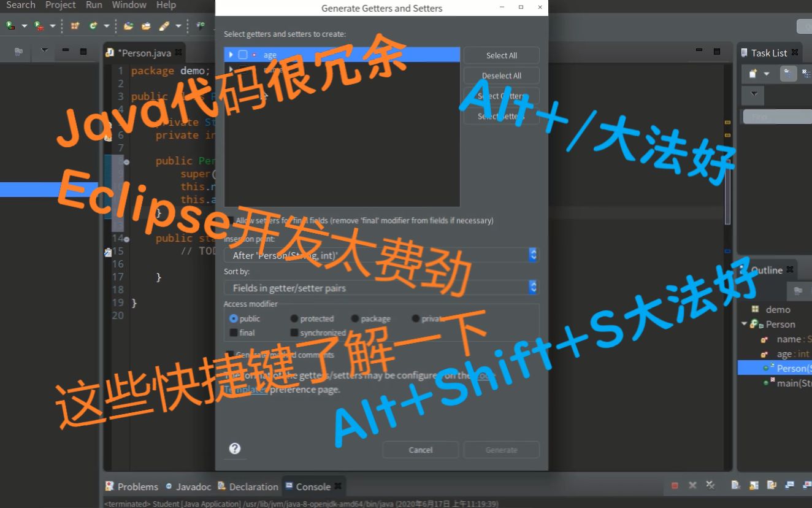Click the Cancel button
This screenshot has width=812, height=508.
421,450
